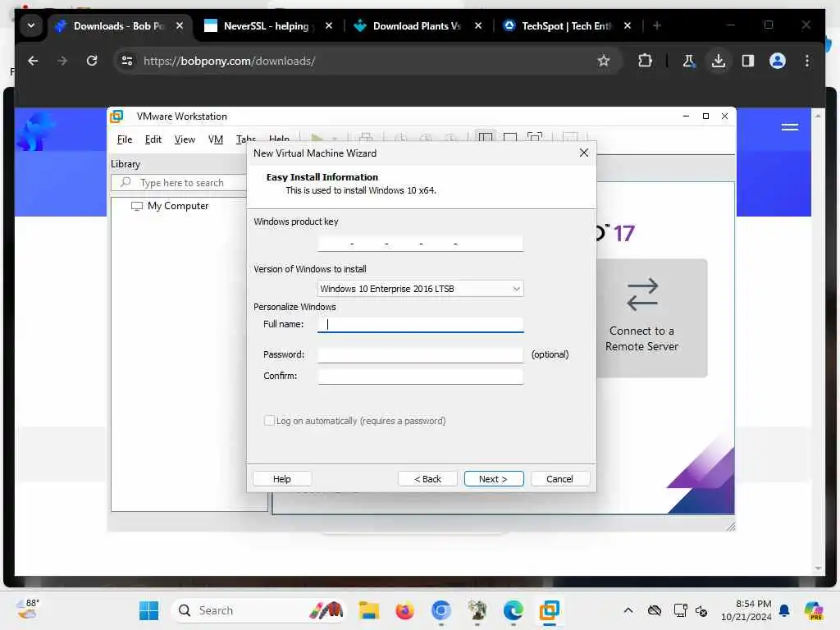Open the VM menu in VMware
Image resolution: width=840 pixels, height=630 pixels.
point(216,139)
